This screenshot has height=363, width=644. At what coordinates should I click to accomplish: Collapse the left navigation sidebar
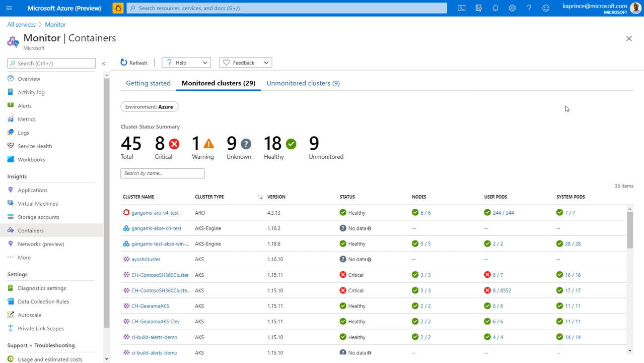point(104,64)
